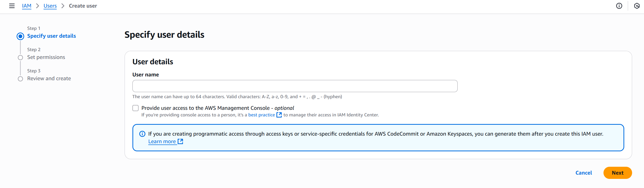Click the hexagon settings icon in top bar
644x188 pixels.
(637, 6)
